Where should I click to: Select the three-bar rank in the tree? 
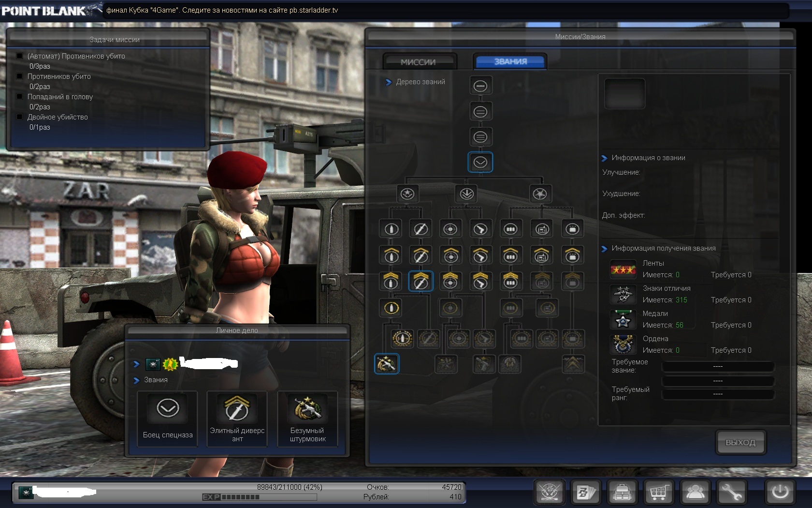coord(480,137)
